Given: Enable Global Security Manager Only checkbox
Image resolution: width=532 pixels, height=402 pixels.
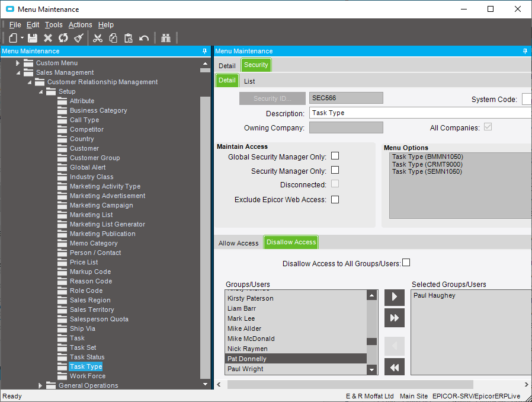Looking at the screenshot, I should [x=335, y=156].
